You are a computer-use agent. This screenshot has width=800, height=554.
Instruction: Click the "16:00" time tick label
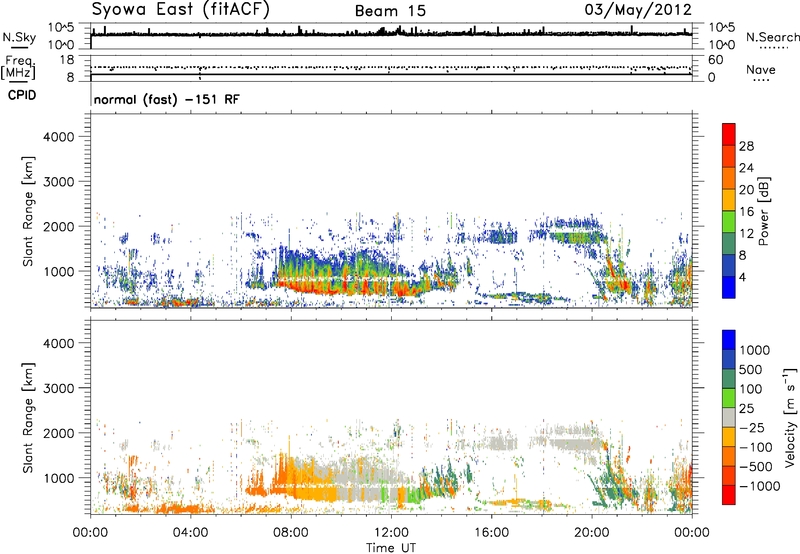491,533
